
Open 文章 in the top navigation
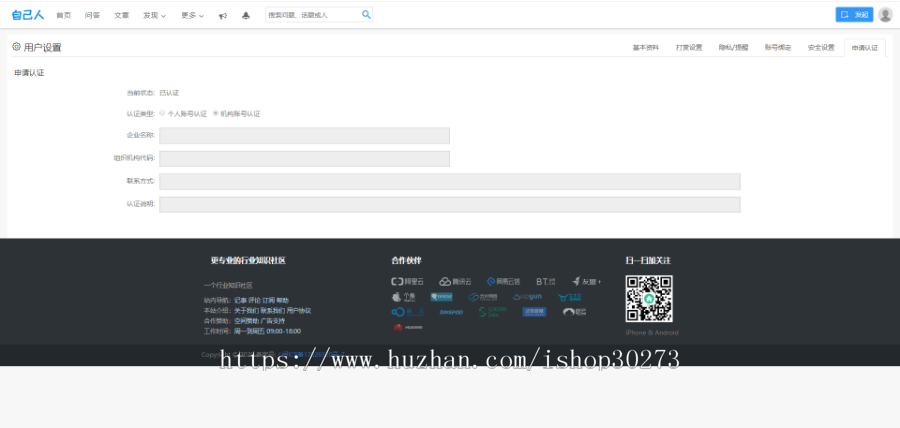(122, 15)
